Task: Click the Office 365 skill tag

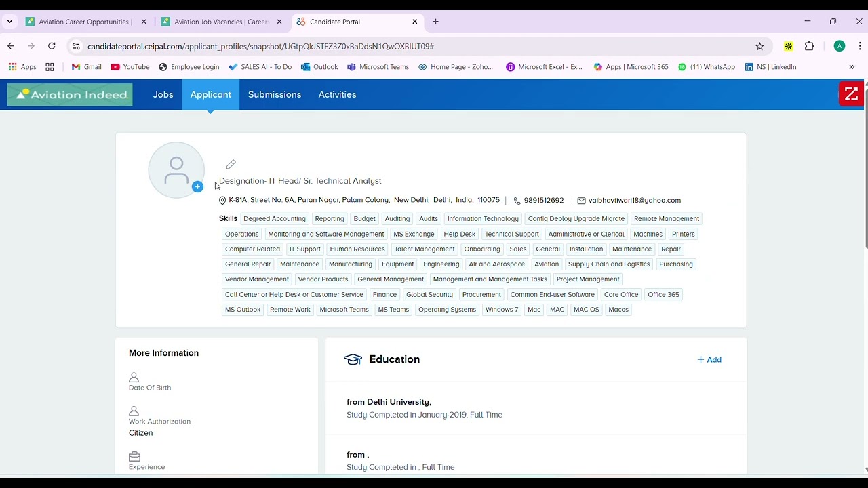Action: point(663,295)
